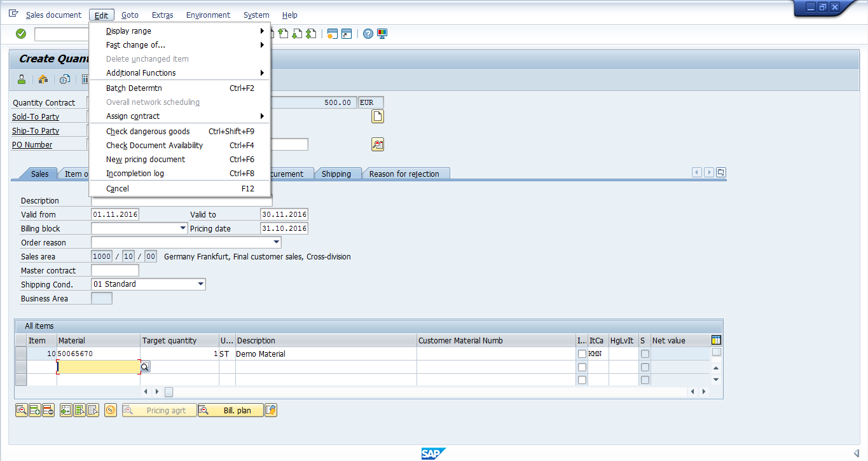Image resolution: width=868 pixels, height=461 pixels.
Task: Open the Help question mark icon
Action: (368, 34)
